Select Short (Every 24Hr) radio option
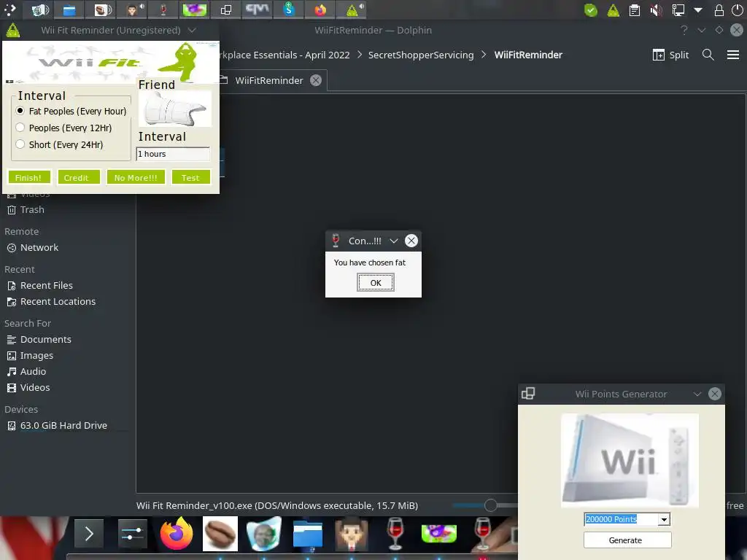The image size is (747, 560). tap(60, 144)
